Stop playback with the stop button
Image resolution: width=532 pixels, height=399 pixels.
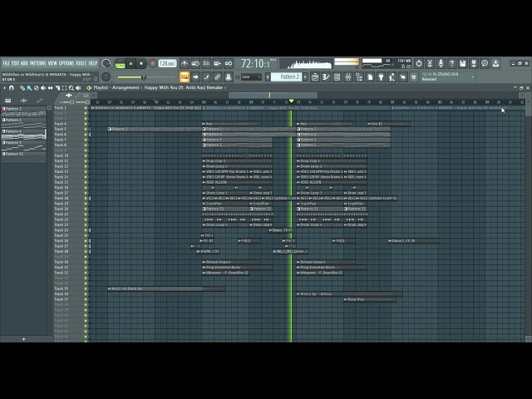tap(141, 63)
